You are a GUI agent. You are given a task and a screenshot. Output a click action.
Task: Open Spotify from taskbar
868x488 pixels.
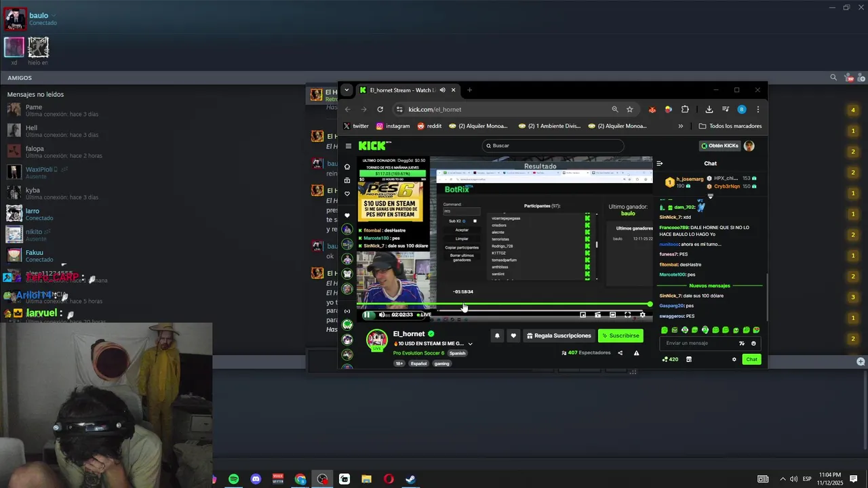(233, 479)
